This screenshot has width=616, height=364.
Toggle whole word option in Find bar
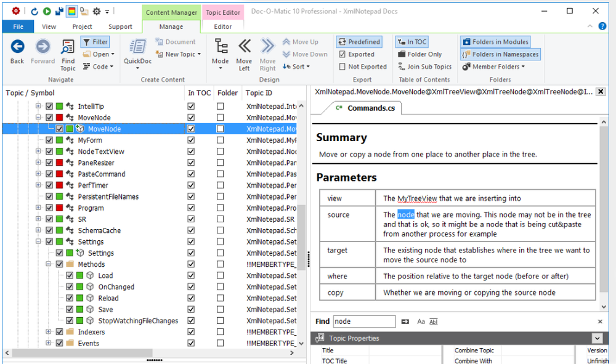coord(433,322)
